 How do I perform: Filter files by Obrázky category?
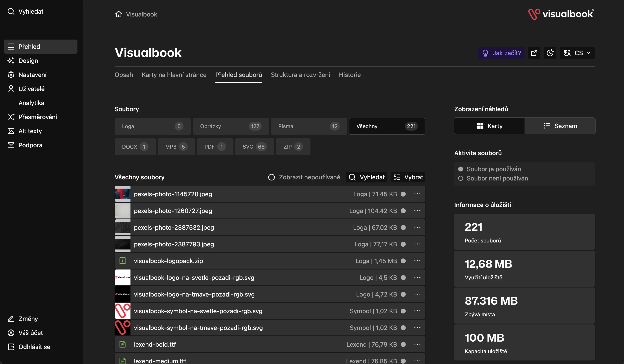tap(231, 126)
